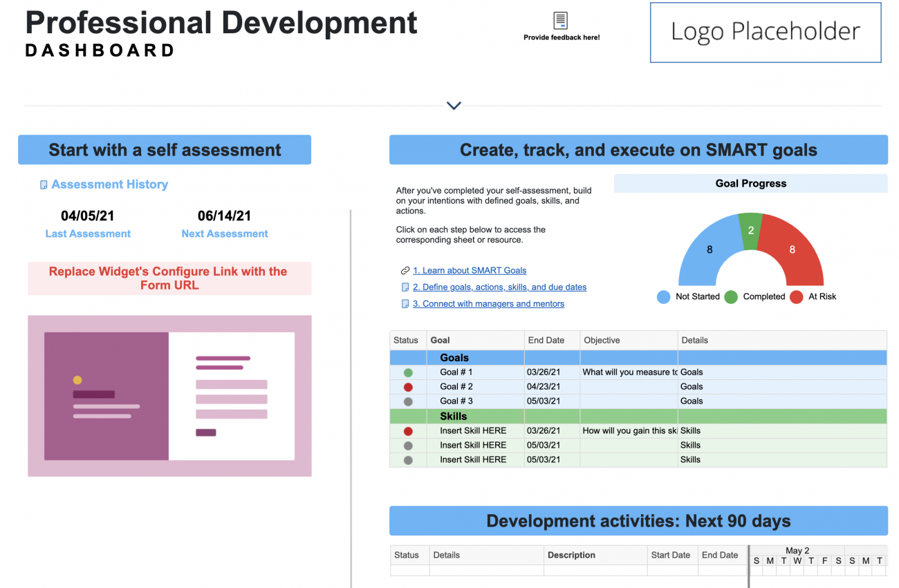
Task: Click the sheet icon beside step 3
Action: (x=406, y=303)
